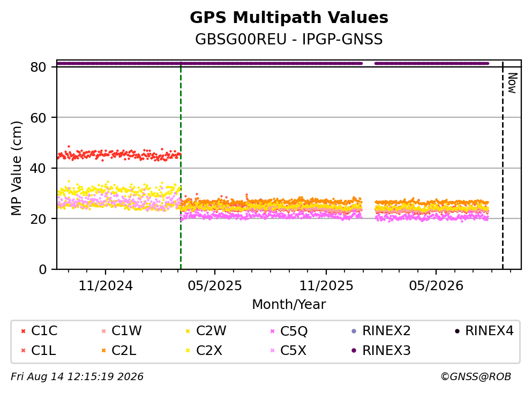Click the C1C red legend marker

[23, 331]
